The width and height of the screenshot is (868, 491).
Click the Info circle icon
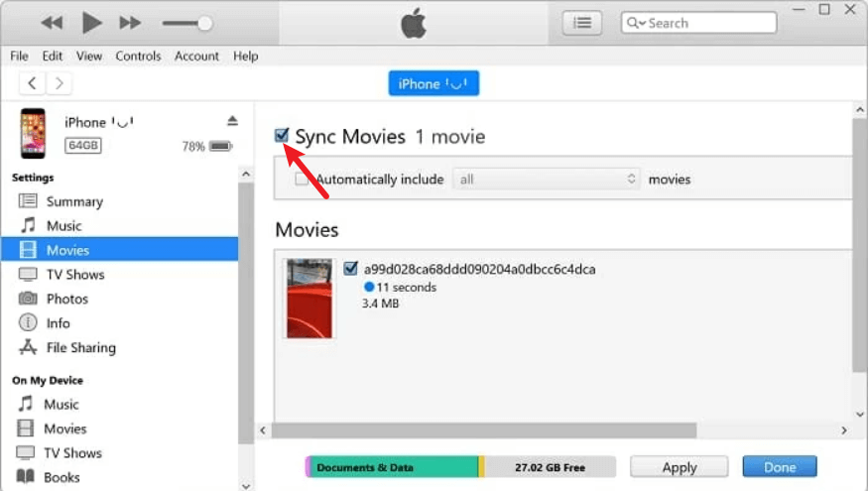[x=28, y=322]
